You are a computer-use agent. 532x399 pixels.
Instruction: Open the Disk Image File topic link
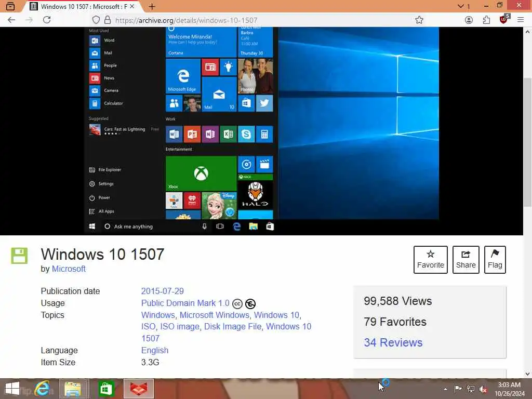[x=232, y=326]
